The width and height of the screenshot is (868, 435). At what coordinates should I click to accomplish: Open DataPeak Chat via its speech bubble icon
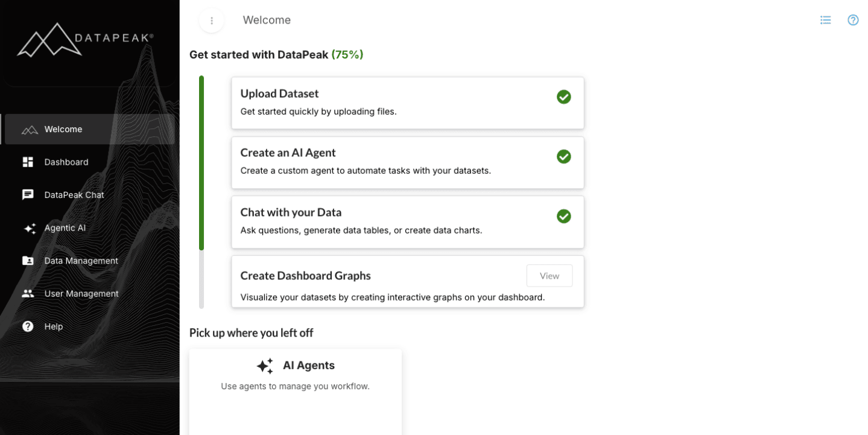[x=28, y=194]
